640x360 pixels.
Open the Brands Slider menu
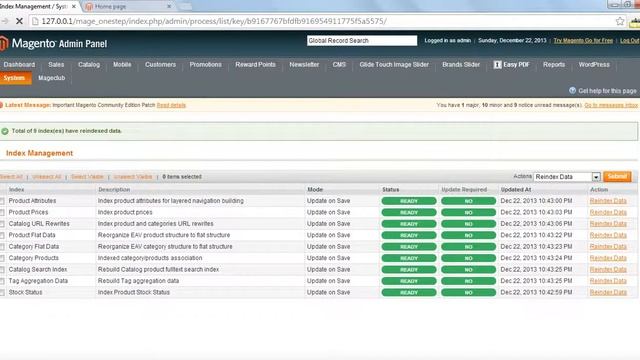click(461, 64)
